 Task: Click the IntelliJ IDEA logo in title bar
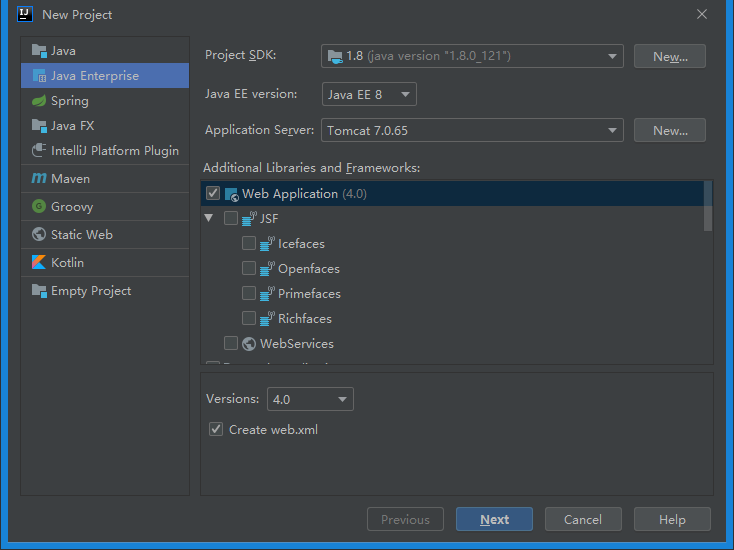coord(25,14)
